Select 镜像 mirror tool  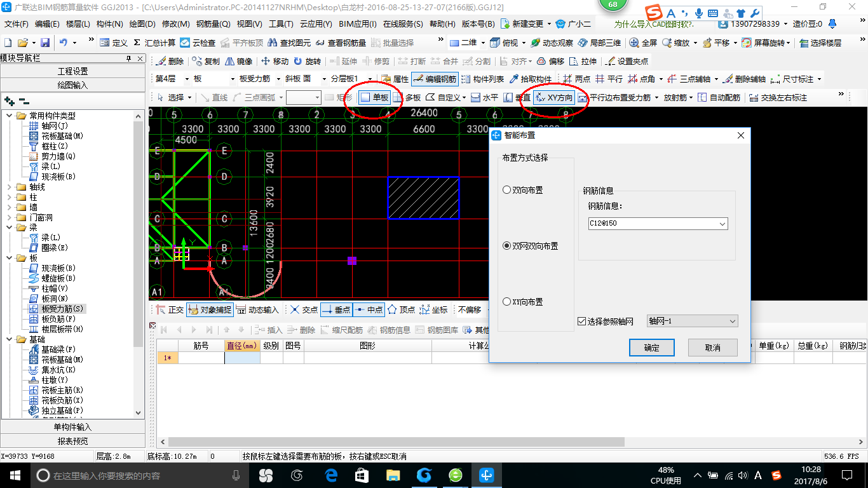click(x=238, y=62)
